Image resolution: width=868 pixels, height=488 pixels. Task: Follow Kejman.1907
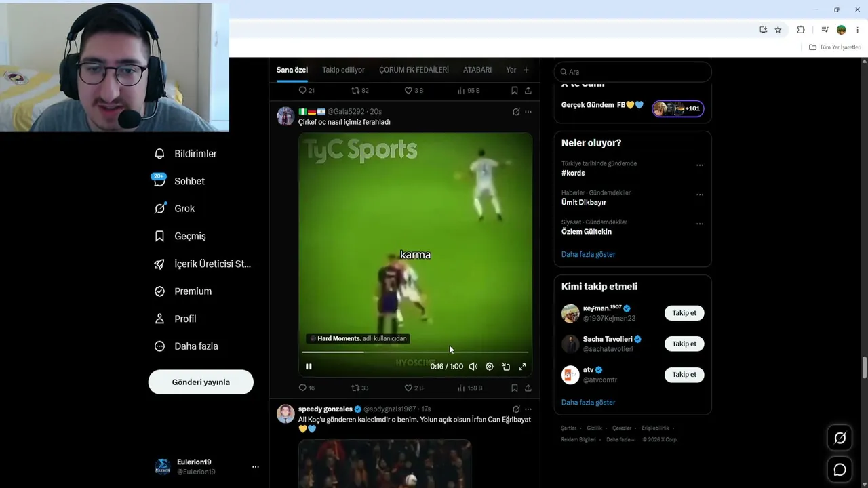click(684, 313)
